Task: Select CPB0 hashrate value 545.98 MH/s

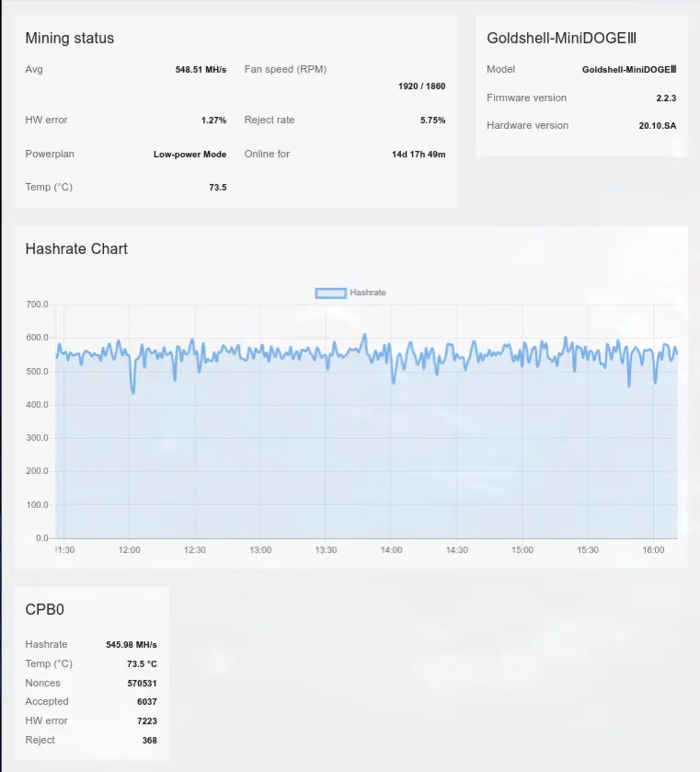Action: point(132,644)
